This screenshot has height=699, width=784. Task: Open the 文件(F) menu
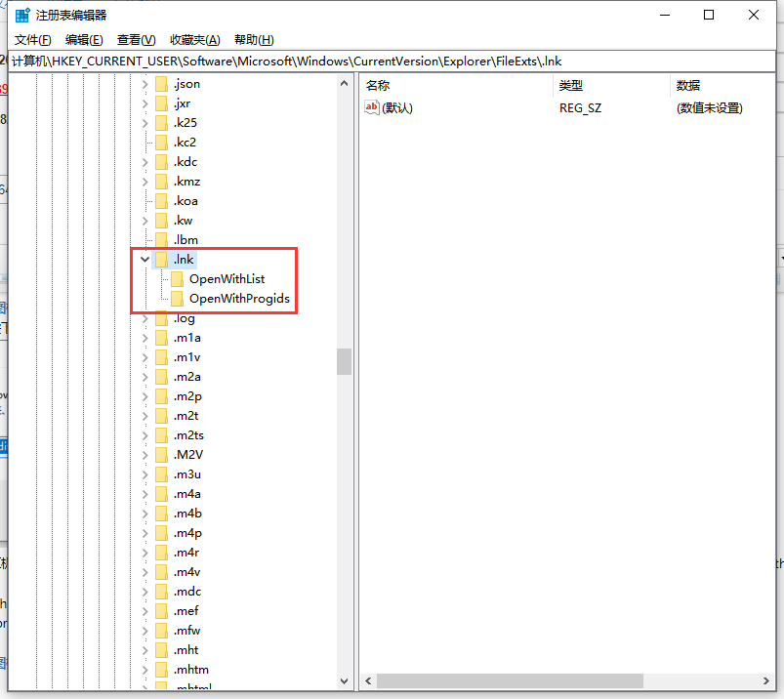pos(33,40)
